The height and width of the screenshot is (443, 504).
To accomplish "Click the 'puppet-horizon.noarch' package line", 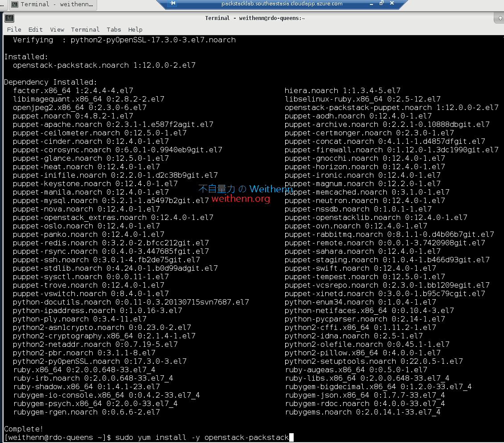I will point(365,167).
